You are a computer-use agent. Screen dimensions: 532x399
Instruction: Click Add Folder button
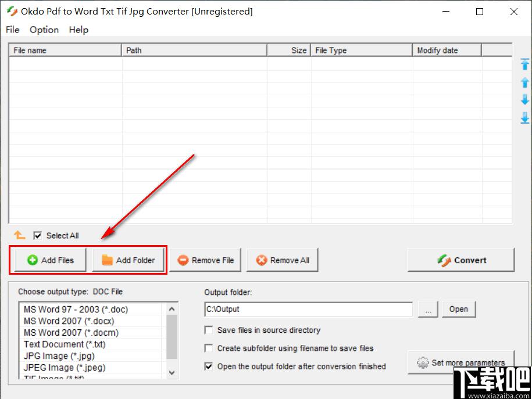(128, 260)
